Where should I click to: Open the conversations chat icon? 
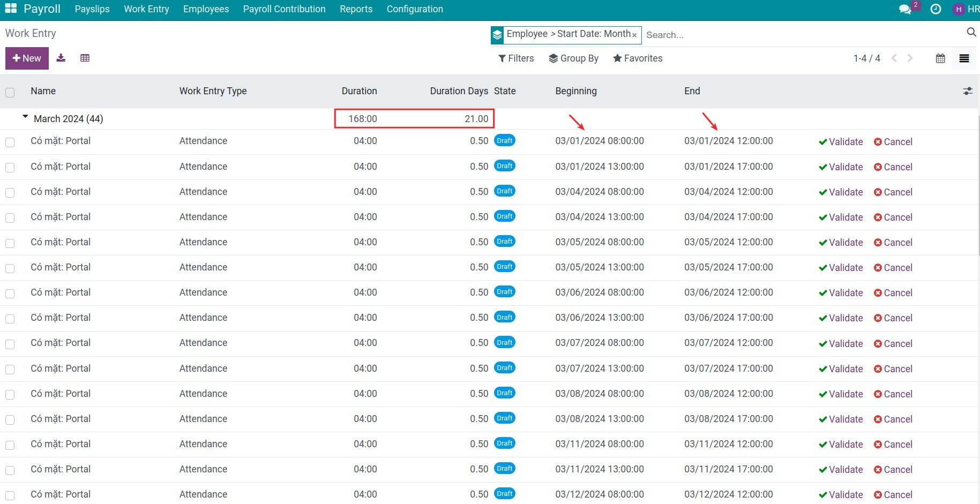pyautogui.click(x=905, y=9)
